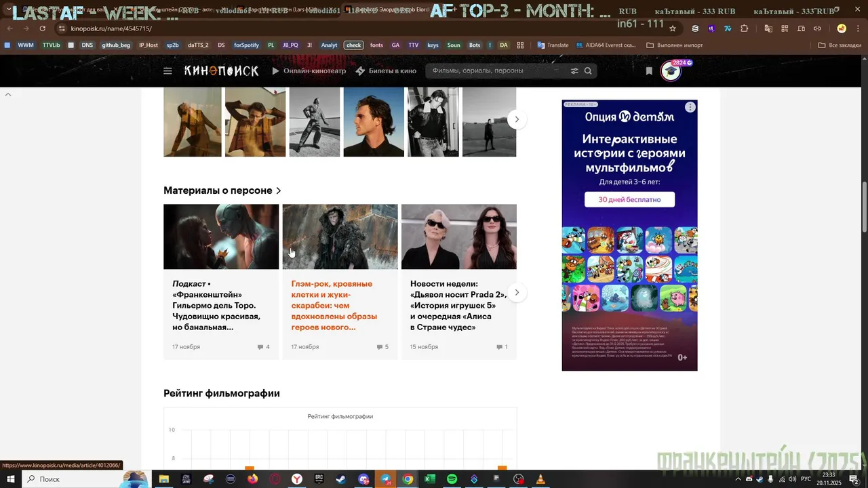Open the Франкенштейн podcast article
Image resolution: width=868 pixels, height=488 pixels.
(x=217, y=306)
